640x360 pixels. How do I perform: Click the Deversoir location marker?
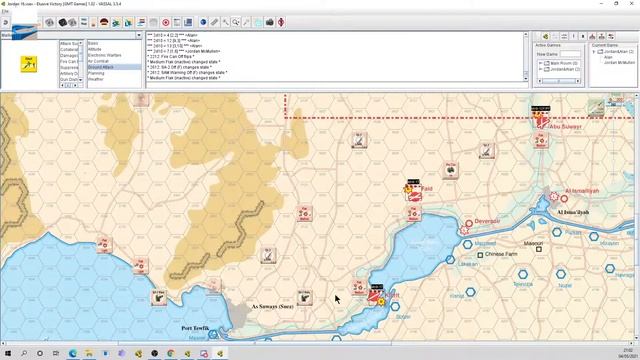469,223
